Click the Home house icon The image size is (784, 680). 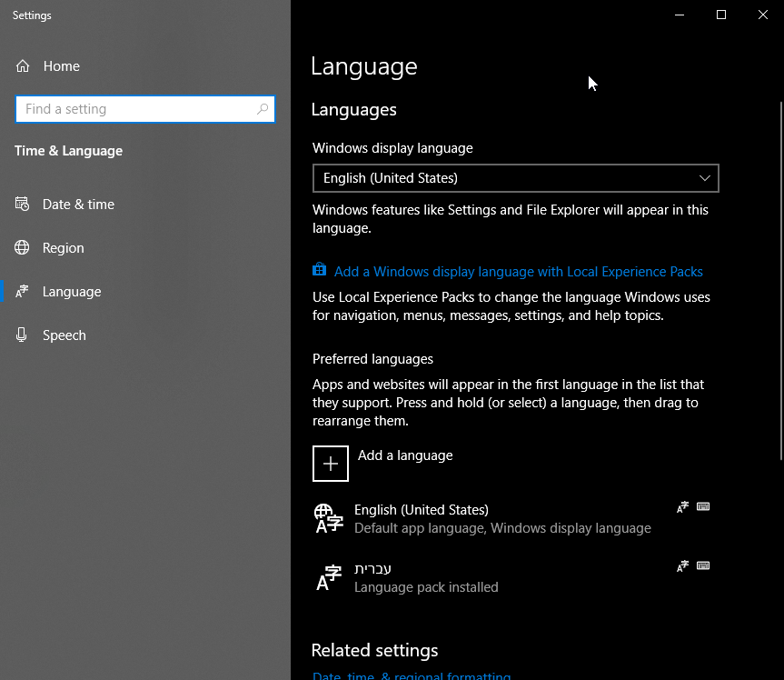[x=23, y=66]
